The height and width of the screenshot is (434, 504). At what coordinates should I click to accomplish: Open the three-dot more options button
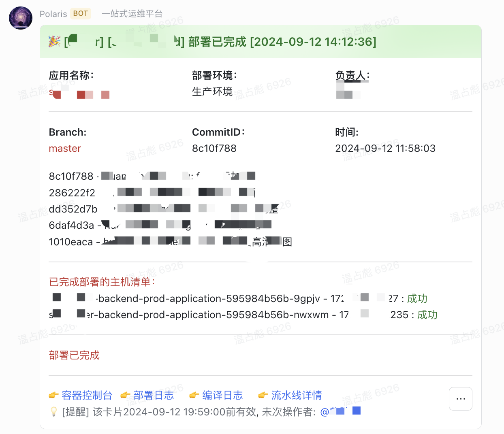(x=460, y=399)
